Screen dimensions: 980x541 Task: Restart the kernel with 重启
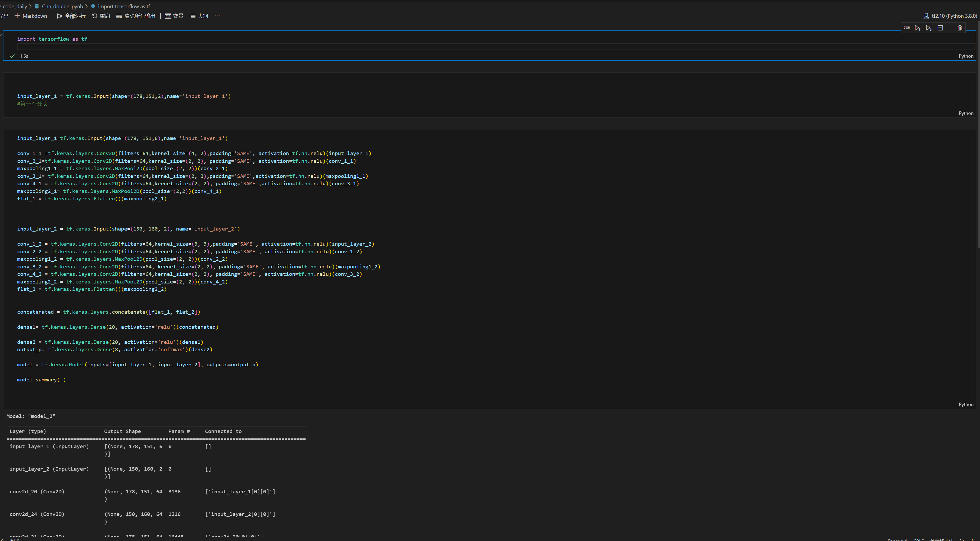(x=101, y=16)
